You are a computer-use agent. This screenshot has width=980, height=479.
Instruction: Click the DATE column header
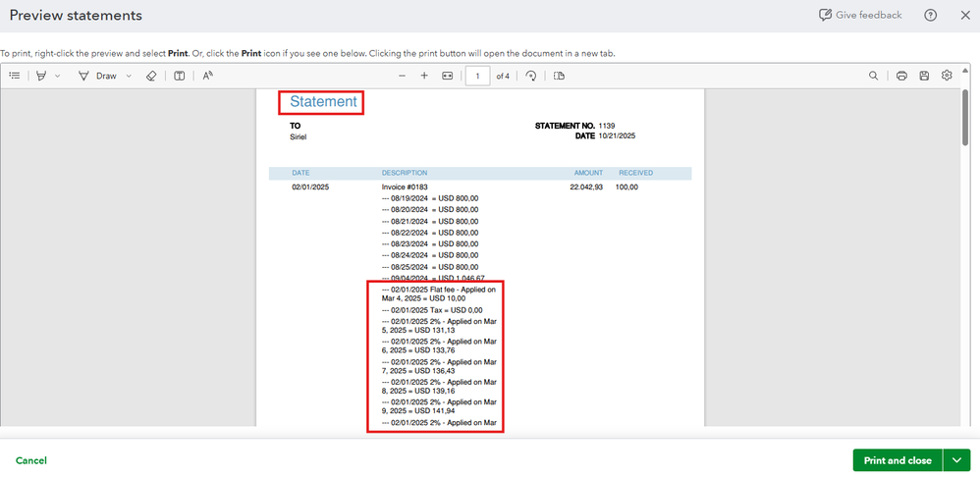(x=300, y=173)
